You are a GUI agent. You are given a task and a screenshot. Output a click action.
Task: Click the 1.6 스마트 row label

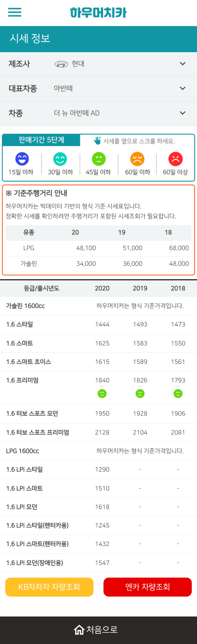20,343
